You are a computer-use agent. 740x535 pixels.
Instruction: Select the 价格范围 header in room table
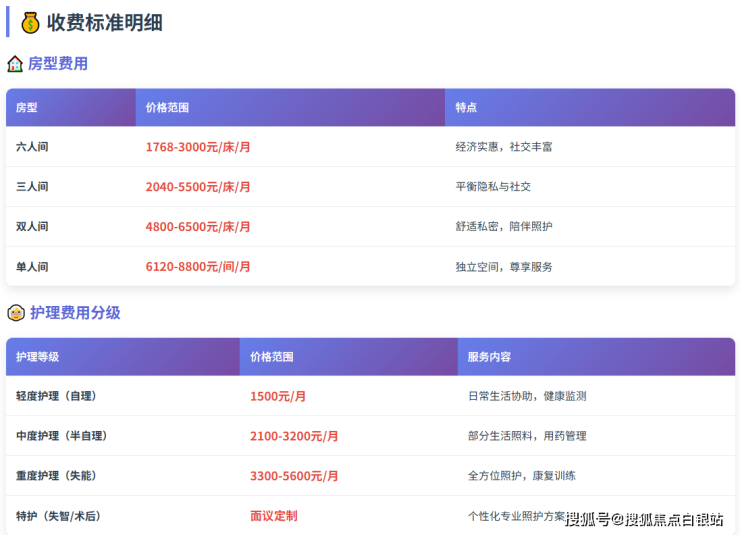[x=167, y=107]
